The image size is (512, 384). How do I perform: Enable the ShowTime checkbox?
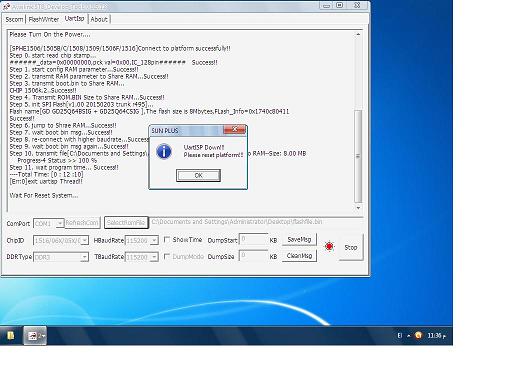point(167,239)
